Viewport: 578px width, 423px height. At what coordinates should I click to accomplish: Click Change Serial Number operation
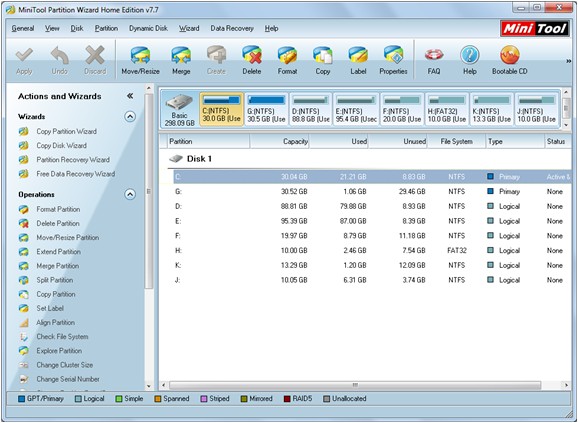click(x=68, y=379)
